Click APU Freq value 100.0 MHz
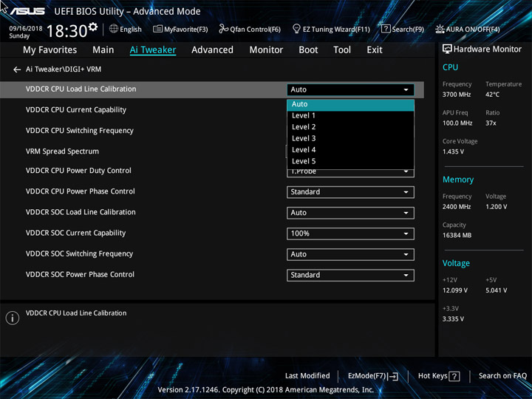This screenshot has height=399, width=532. point(457,123)
